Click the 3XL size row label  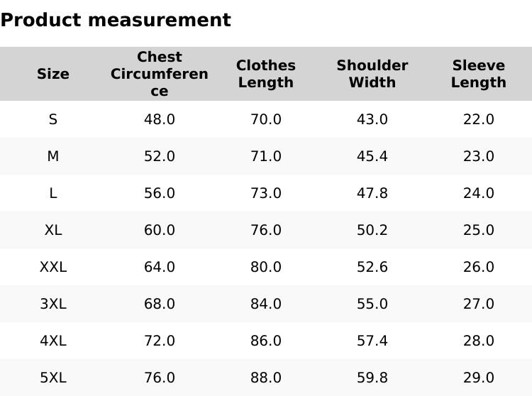click(53, 304)
